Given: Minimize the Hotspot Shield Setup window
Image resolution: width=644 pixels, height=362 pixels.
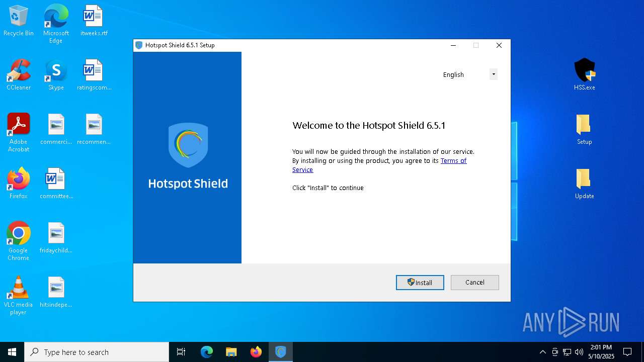Looking at the screenshot, I should pos(453,45).
